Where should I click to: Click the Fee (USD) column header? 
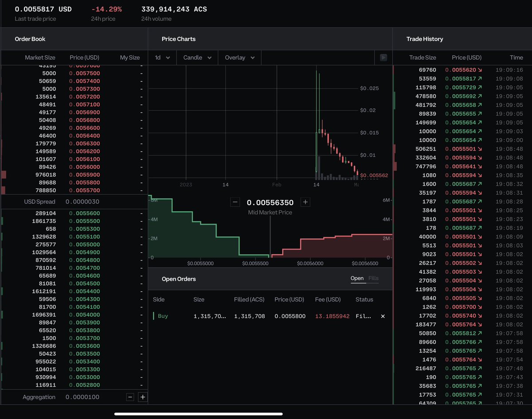(328, 299)
